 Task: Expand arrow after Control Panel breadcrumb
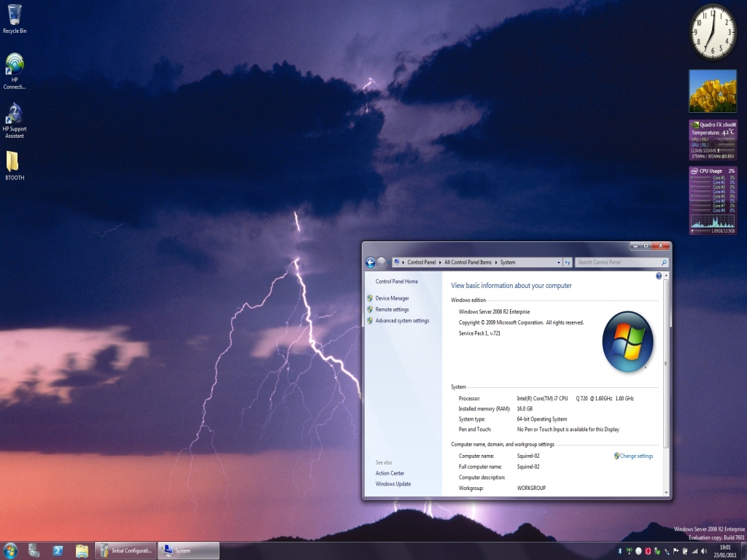point(440,262)
